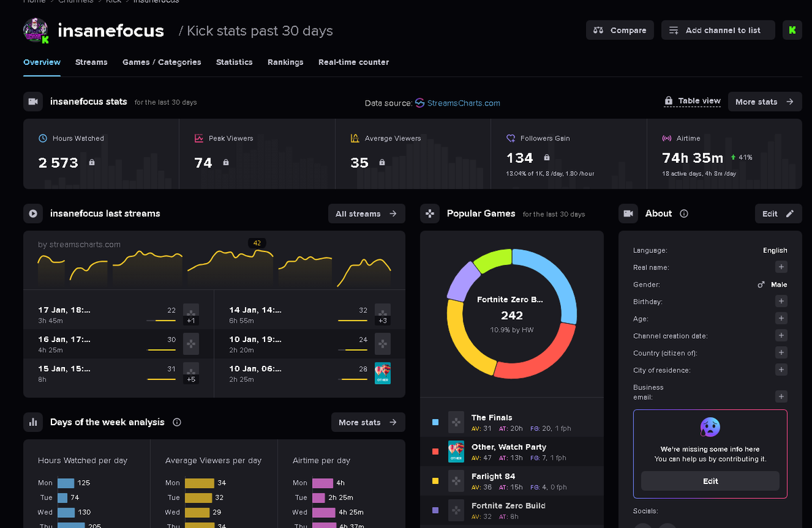
Task: Click the lock icon beside Followers Gain value
Action: (547, 158)
